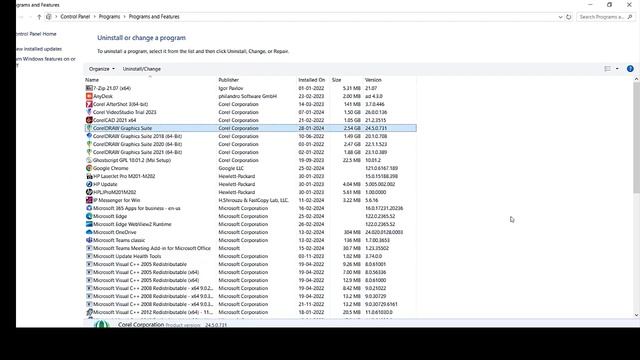Click 'H.Shirouzu & FastCopy Lab, LLC.' publisher

pyautogui.click(x=253, y=200)
